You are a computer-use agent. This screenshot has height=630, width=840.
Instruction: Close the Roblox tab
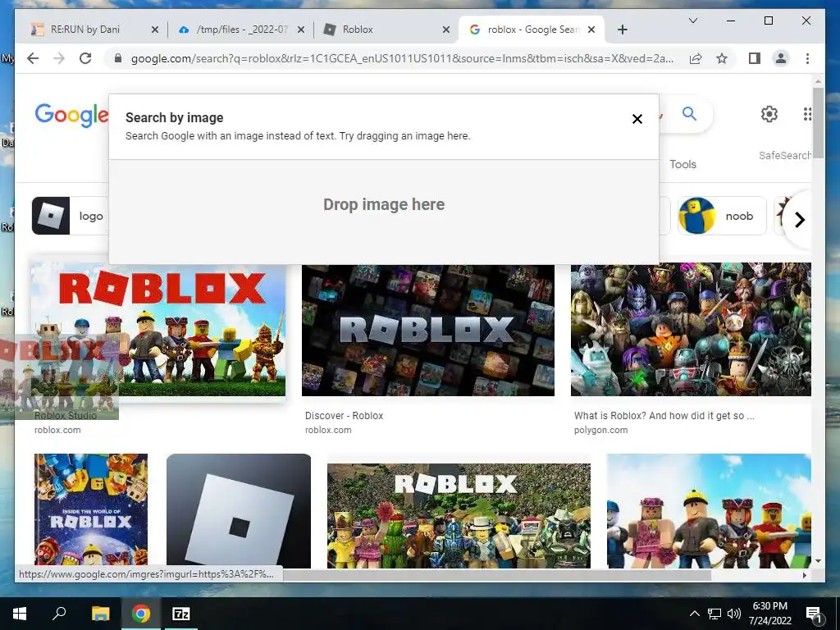click(x=445, y=30)
